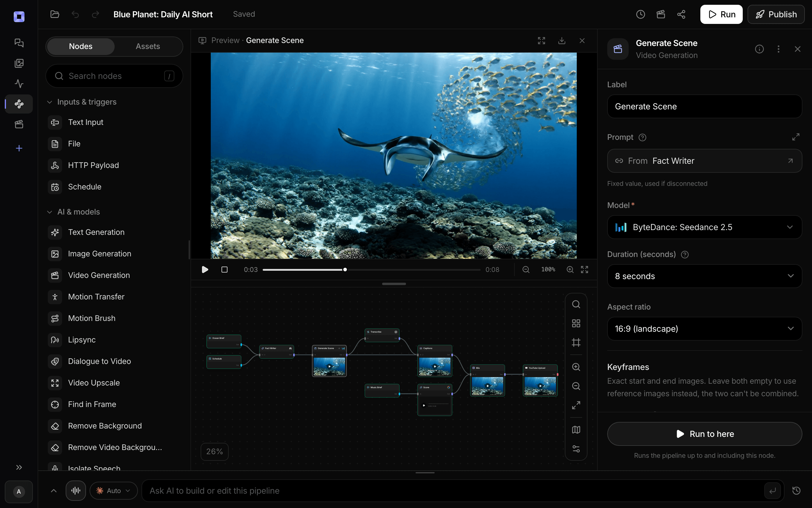Select the Text Generation node

point(114,232)
